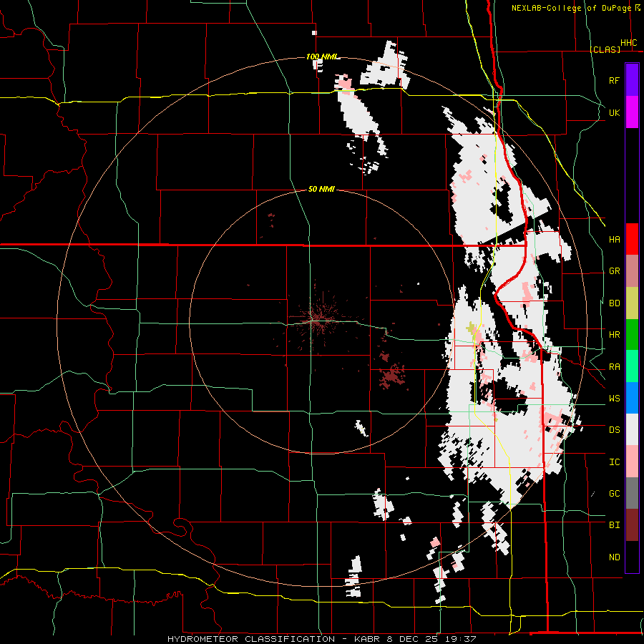Click the 'GR' legend label
This screenshot has height=644, width=644.
point(614,271)
